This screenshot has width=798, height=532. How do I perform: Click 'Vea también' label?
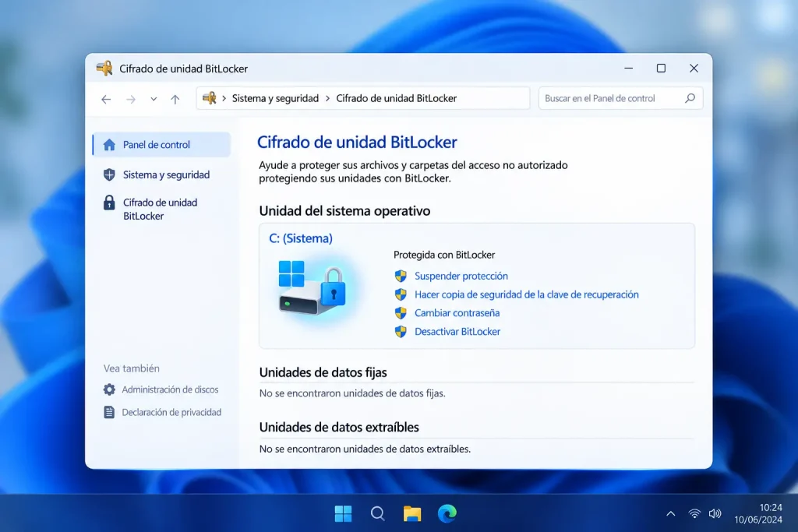tap(131, 368)
